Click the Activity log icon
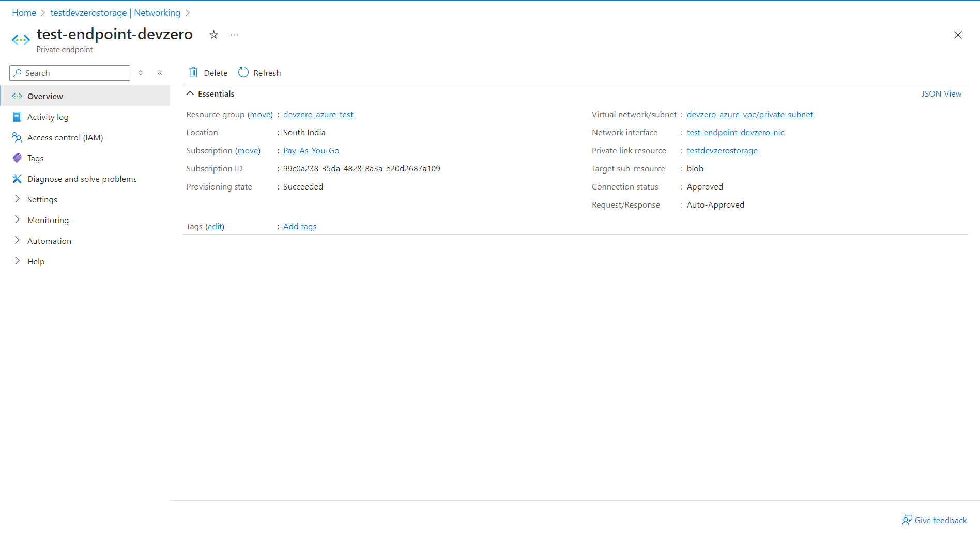The width and height of the screenshot is (980, 535). pyautogui.click(x=17, y=117)
